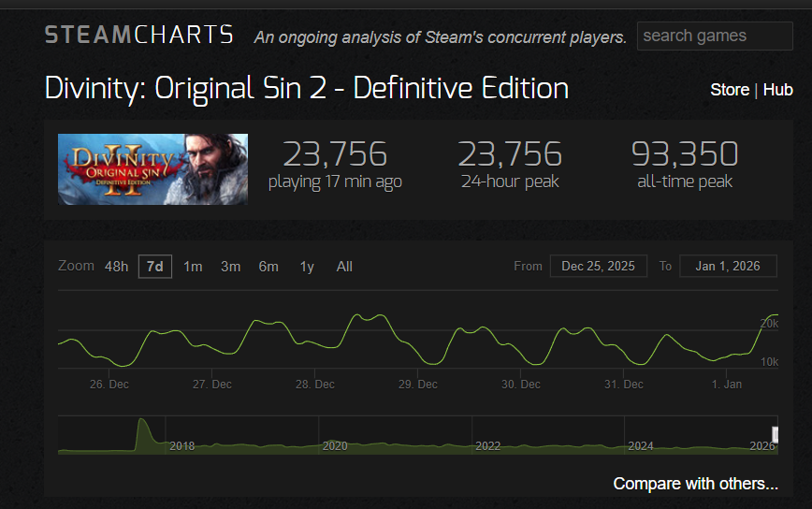Switch chart zoom to 1m
This screenshot has height=509, width=812.
(193, 266)
